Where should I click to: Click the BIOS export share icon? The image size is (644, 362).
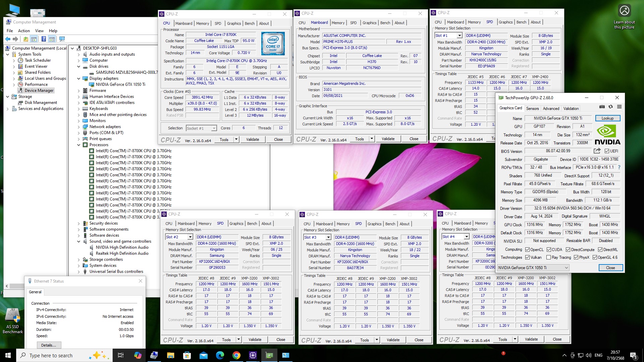click(597, 151)
